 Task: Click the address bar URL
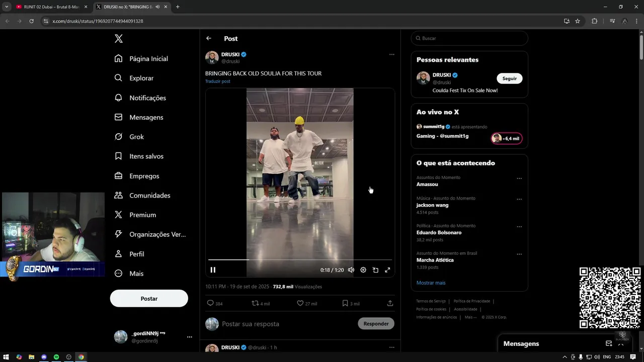coord(98,21)
